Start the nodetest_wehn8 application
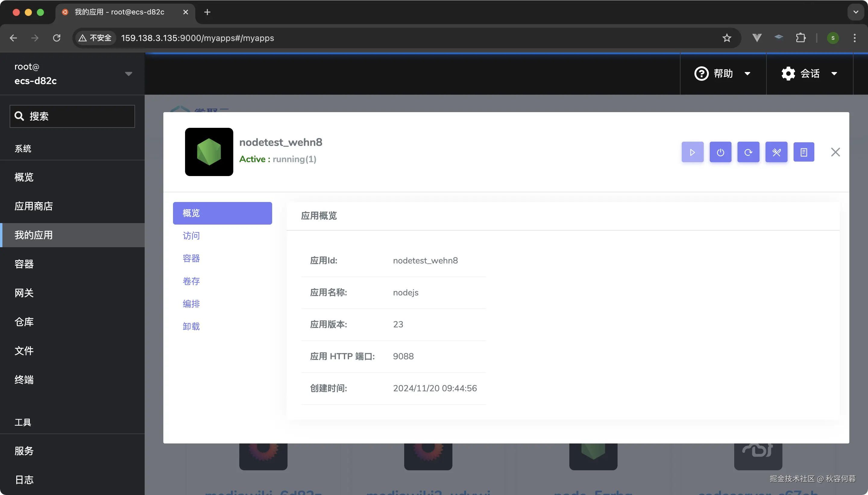This screenshot has height=495, width=868. [x=692, y=152]
